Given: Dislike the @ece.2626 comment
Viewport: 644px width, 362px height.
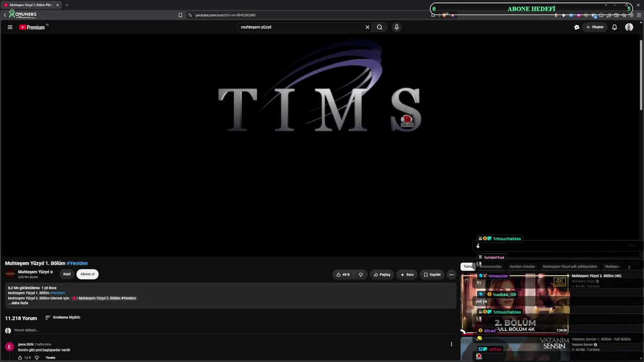Looking at the screenshot, I should pyautogui.click(x=37, y=357).
